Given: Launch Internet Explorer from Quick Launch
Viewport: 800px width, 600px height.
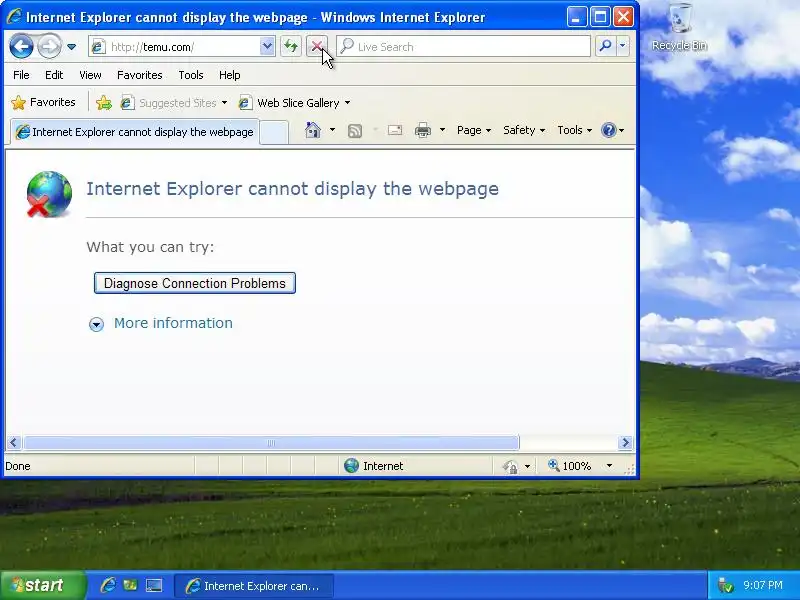Looking at the screenshot, I should click(108, 585).
